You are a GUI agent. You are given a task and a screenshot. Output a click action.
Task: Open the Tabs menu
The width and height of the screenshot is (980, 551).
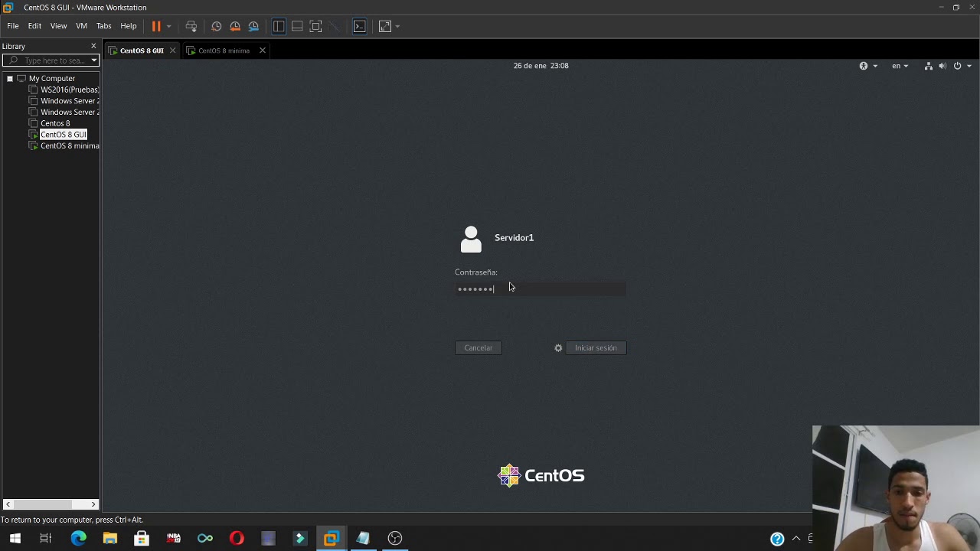103,26
